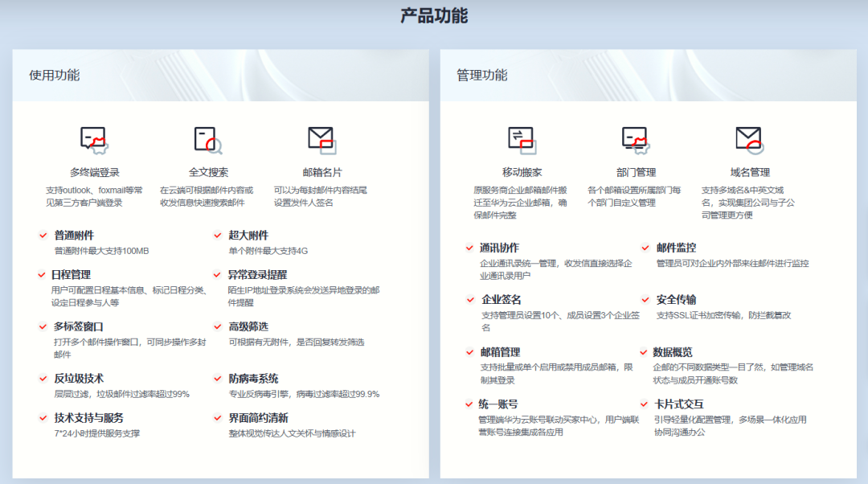Click the red checkmark beside 普通附件
868x484 pixels.
point(42,236)
